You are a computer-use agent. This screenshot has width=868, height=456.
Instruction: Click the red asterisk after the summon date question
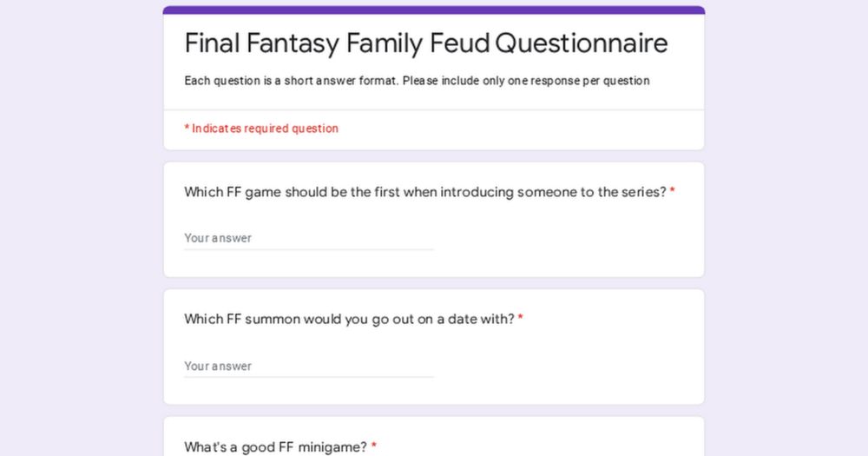pos(520,319)
